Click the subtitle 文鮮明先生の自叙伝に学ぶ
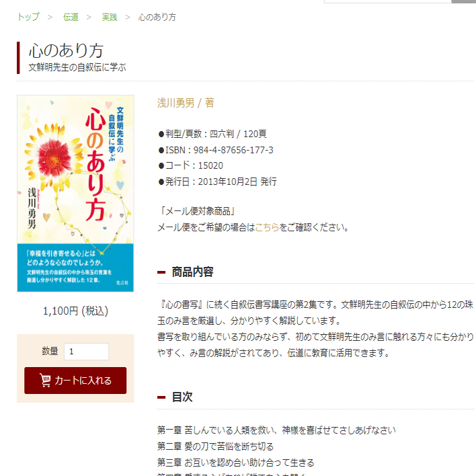This screenshot has width=476, height=476. point(77,67)
